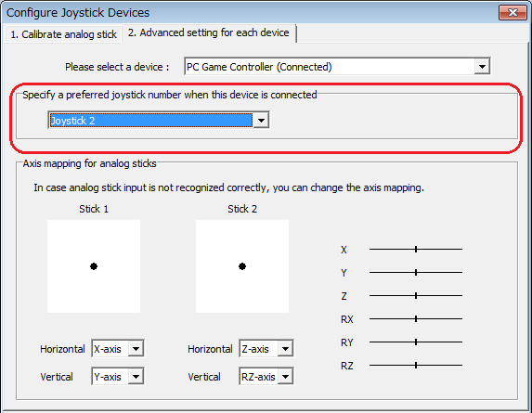Click the RZ axis indicator bar
This screenshot has width=532, height=413.
[x=416, y=365]
